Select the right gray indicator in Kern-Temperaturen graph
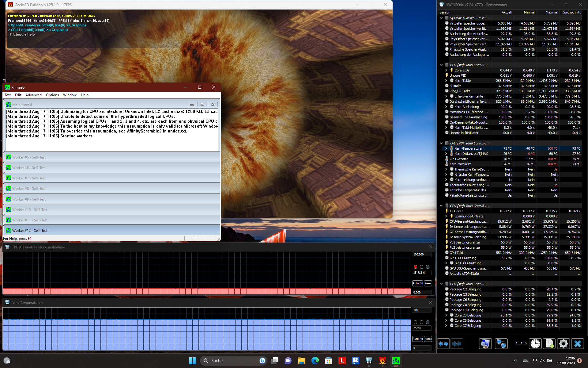 tap(428, 322)
